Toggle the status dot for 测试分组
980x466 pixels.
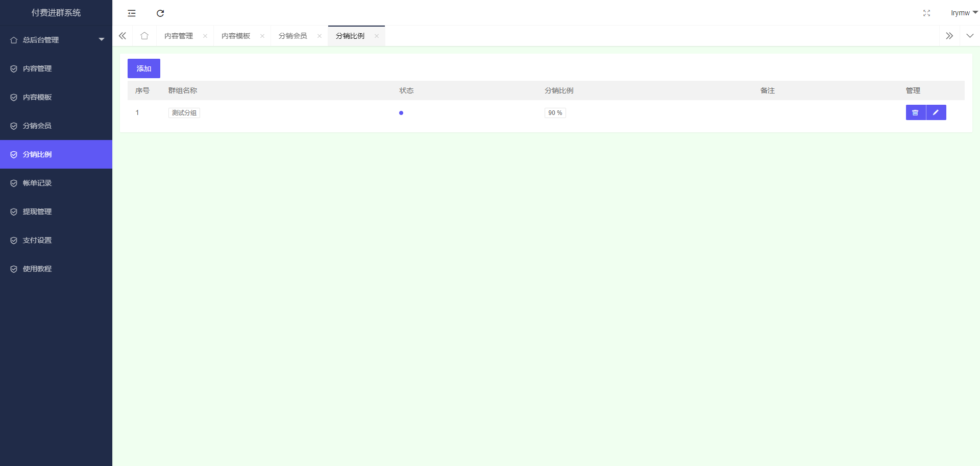click(x=401, y=113)
